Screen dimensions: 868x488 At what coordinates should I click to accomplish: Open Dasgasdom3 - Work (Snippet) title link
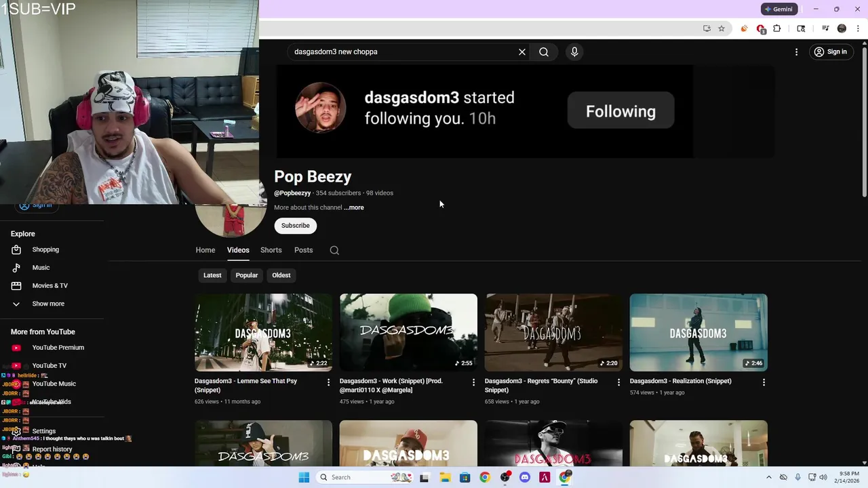(x=391, y=386)
